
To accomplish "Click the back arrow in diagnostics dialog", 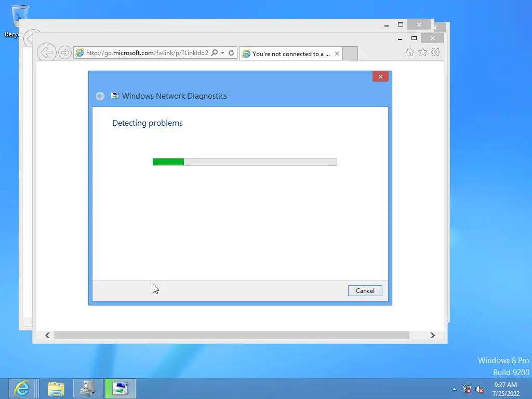I will tap(100, 96).
